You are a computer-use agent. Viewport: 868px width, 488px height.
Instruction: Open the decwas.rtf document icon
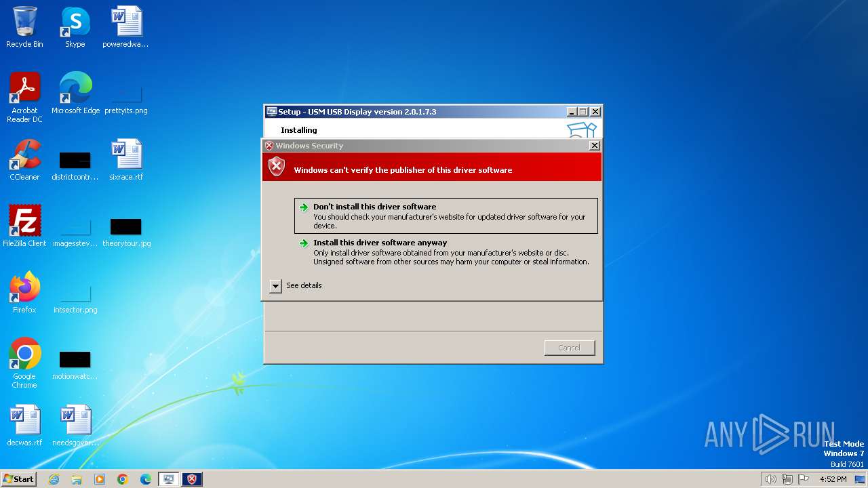24,426
